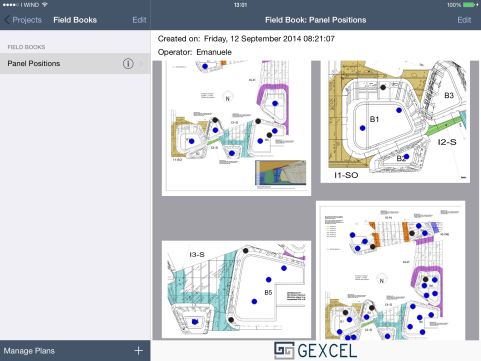Tap the north compass symbol on the top-left plan
481x361 pixels.
coord(227,97)
